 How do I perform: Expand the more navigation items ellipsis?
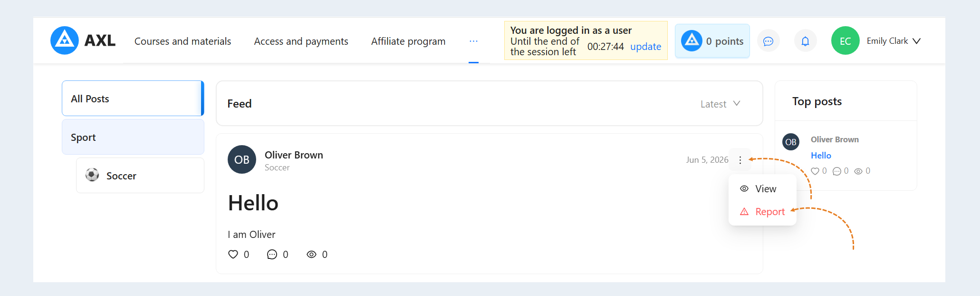(473, 41)
